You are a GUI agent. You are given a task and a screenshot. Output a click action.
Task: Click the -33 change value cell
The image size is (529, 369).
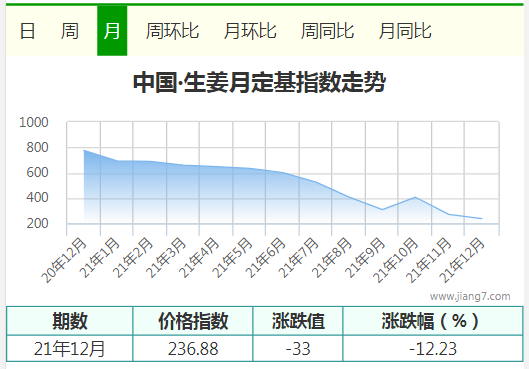[x=298, y=349]
